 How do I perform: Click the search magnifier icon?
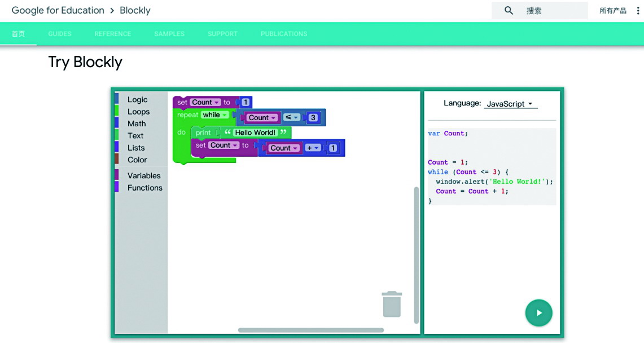coord(509,11)
